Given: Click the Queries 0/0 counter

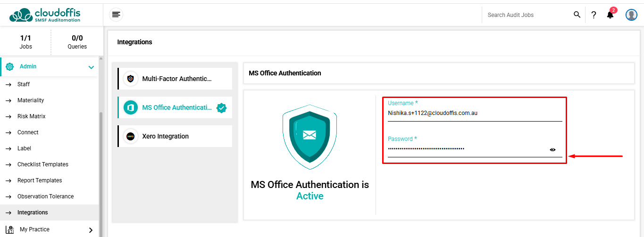Looking at the screenshot, I should coord(77,42).
